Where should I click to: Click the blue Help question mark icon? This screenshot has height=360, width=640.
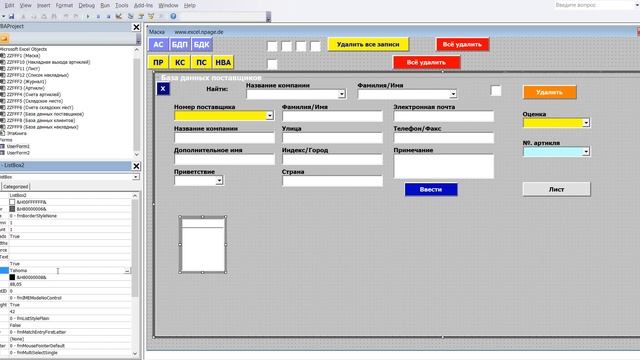(173, 16)
